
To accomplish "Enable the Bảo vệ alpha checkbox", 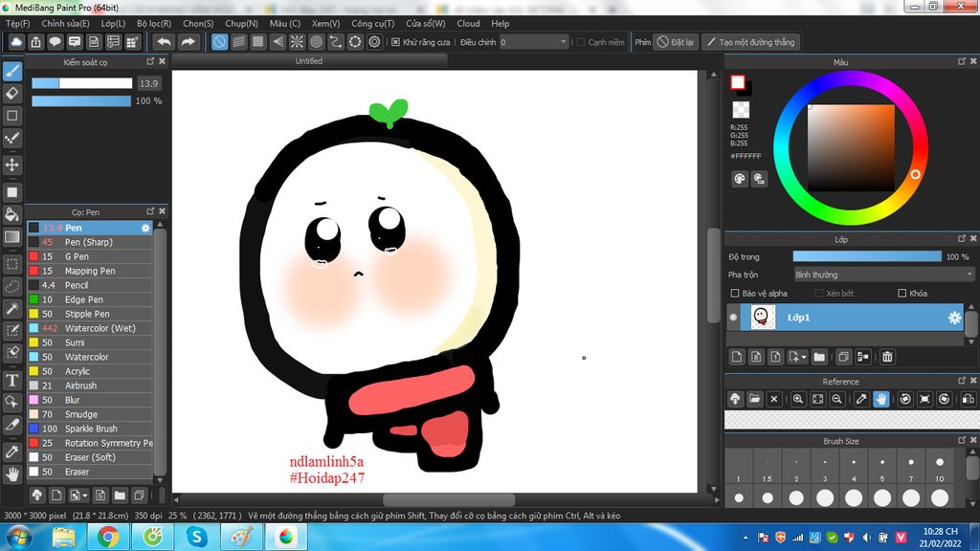I will click(x=735, y=293).
